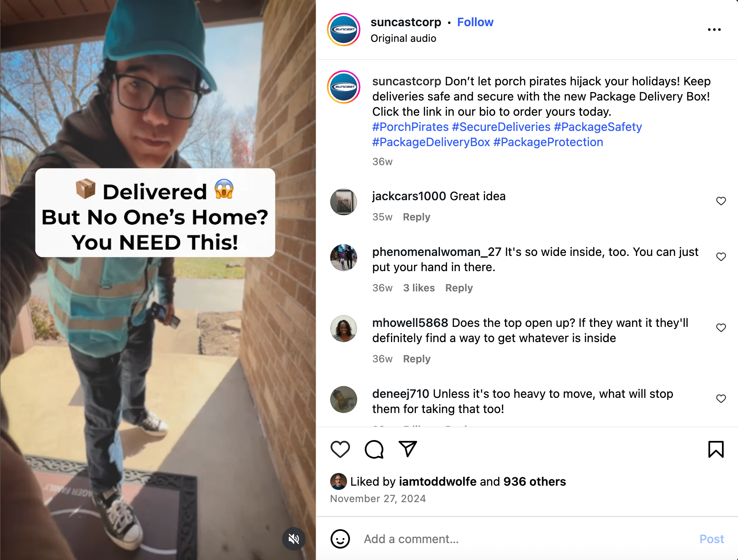This screenshot has width=738, height=560.
Task: Like mhowell5868's comment
Action: [x=721, y=328]
